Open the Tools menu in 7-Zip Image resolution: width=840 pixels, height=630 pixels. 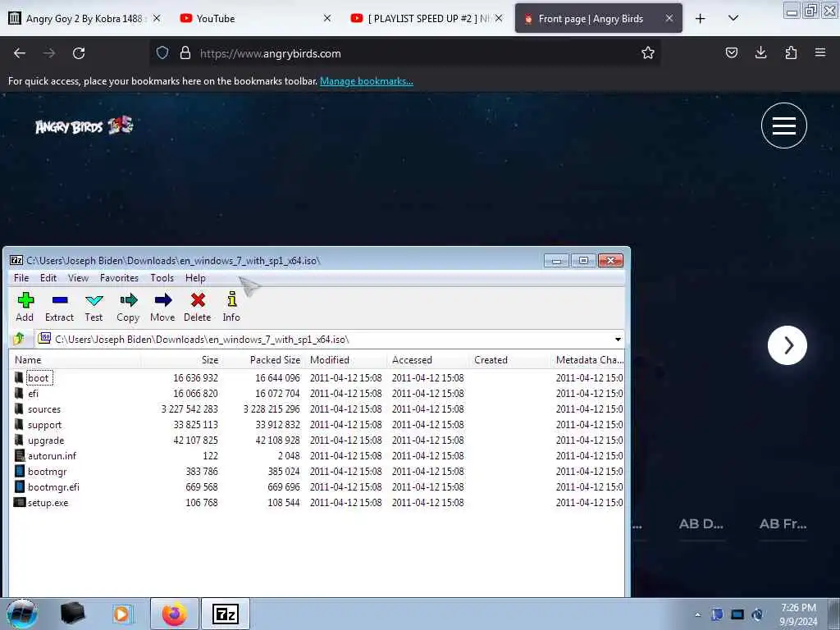coord(162,278)
